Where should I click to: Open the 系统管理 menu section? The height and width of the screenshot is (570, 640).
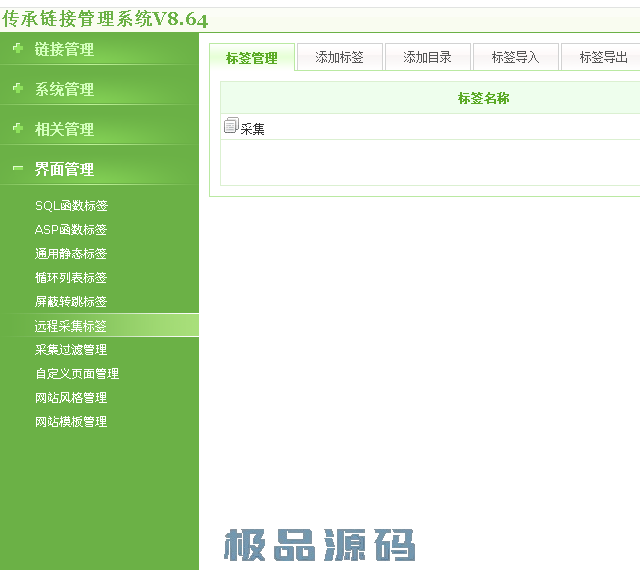coord(64,89)
